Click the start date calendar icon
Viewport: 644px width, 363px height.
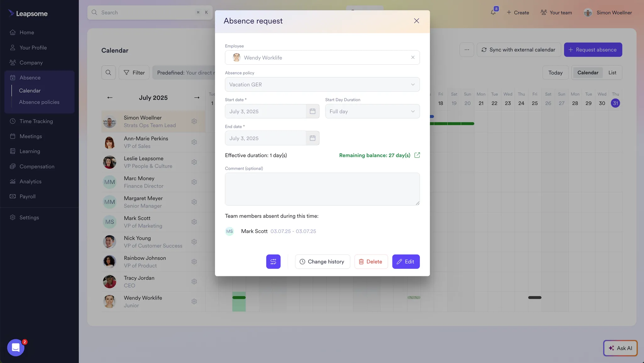tap(312, 111)
